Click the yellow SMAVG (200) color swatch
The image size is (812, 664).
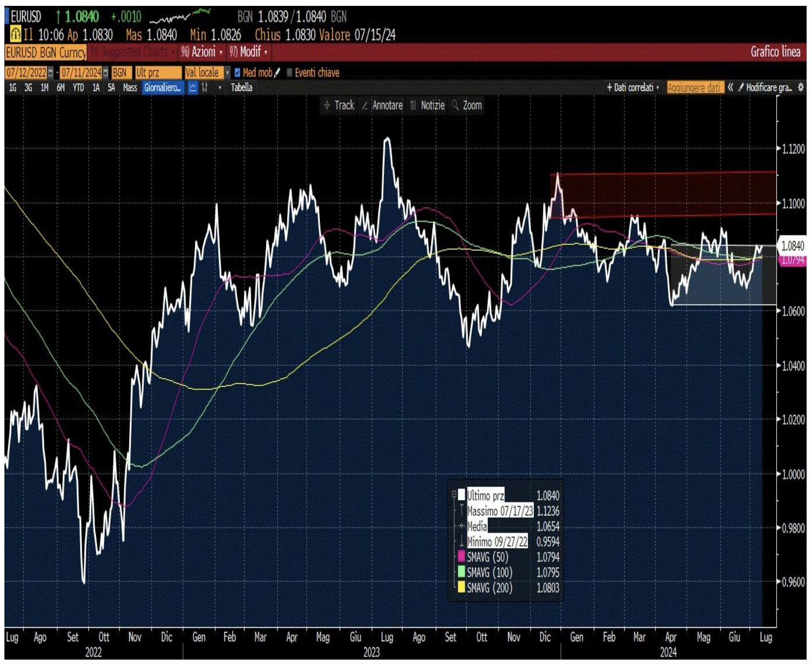tap(461, 587)
